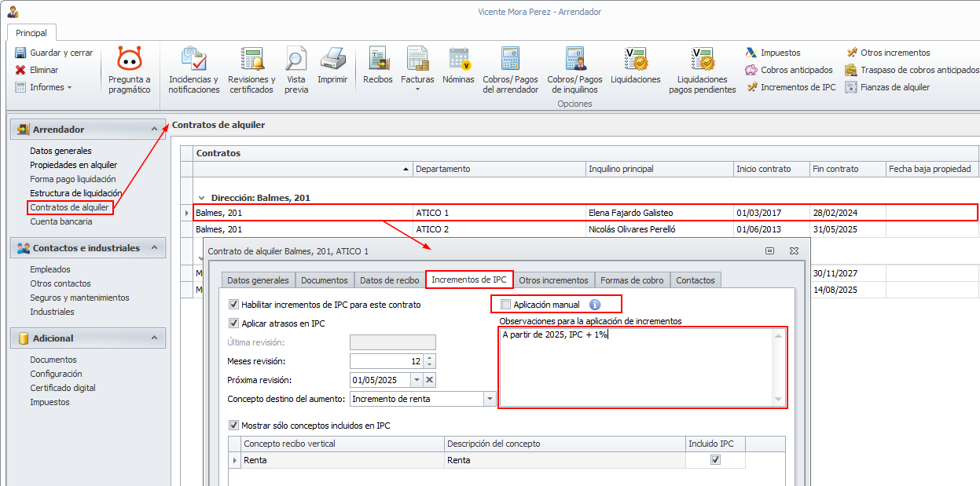Open Liquidaciones pagos pendientes
980x486 pixels.
pos(702,60)
